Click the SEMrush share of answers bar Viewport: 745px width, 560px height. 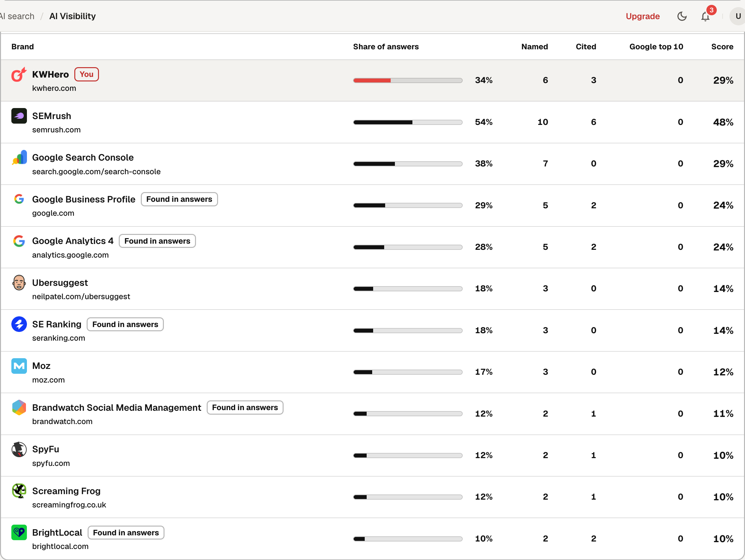408,122
